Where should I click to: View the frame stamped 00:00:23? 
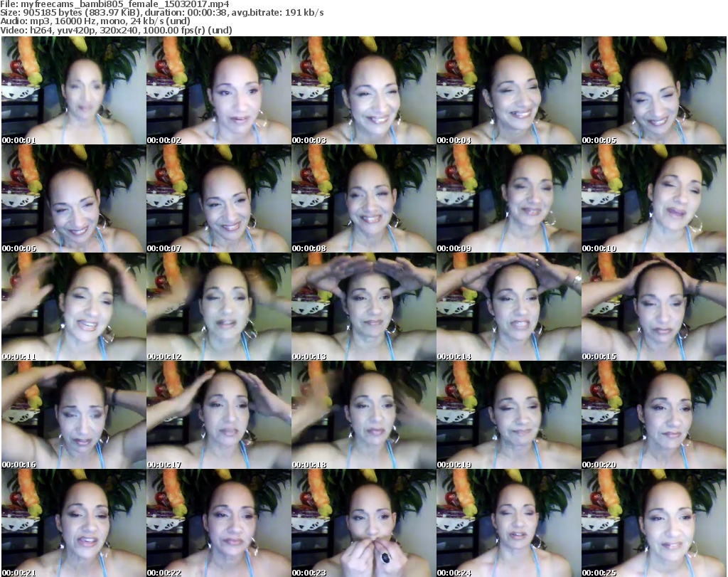click(x=363, y=523)
